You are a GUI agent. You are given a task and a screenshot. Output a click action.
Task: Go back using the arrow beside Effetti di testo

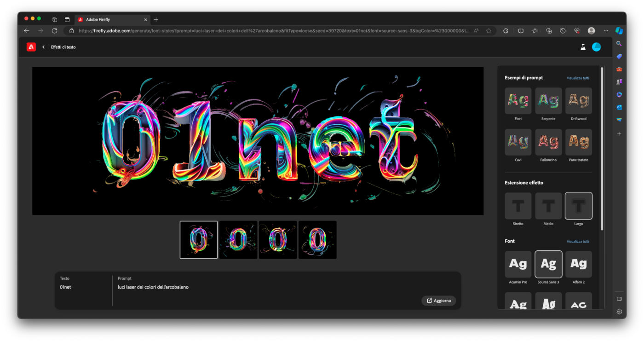coord(44,47)
